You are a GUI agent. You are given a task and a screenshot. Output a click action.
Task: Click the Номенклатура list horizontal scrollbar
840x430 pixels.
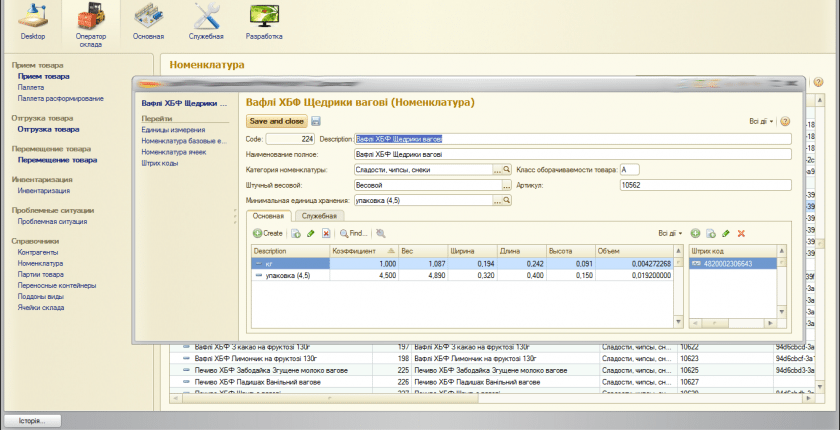point(490,398)
